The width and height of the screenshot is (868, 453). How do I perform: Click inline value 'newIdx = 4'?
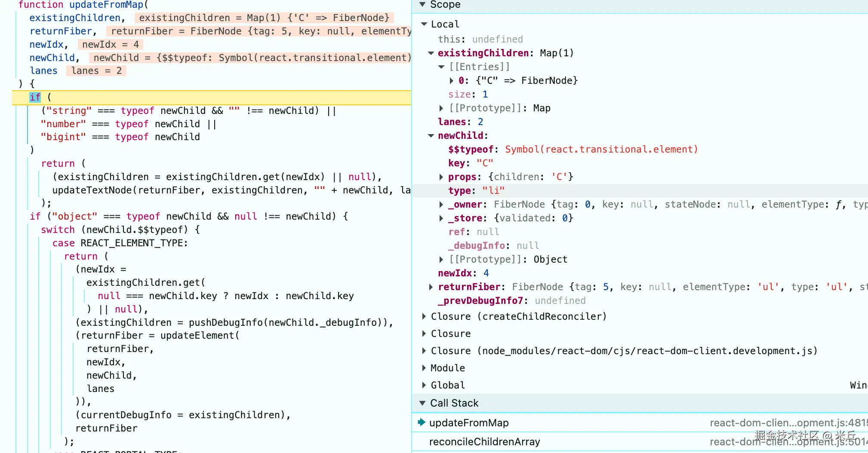click(x=111, y=44)
